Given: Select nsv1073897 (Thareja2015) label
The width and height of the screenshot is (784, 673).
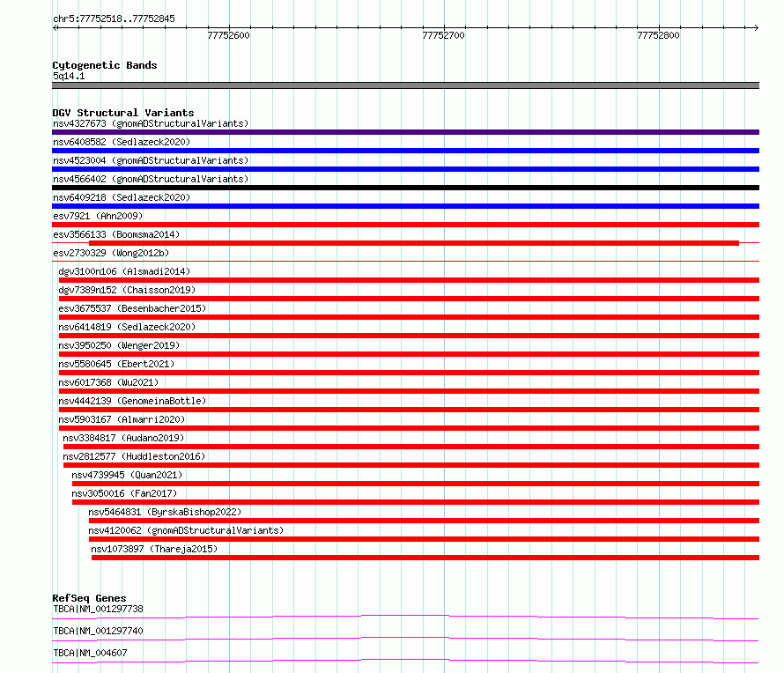Looking at the screenshot, I should point(154,549).
